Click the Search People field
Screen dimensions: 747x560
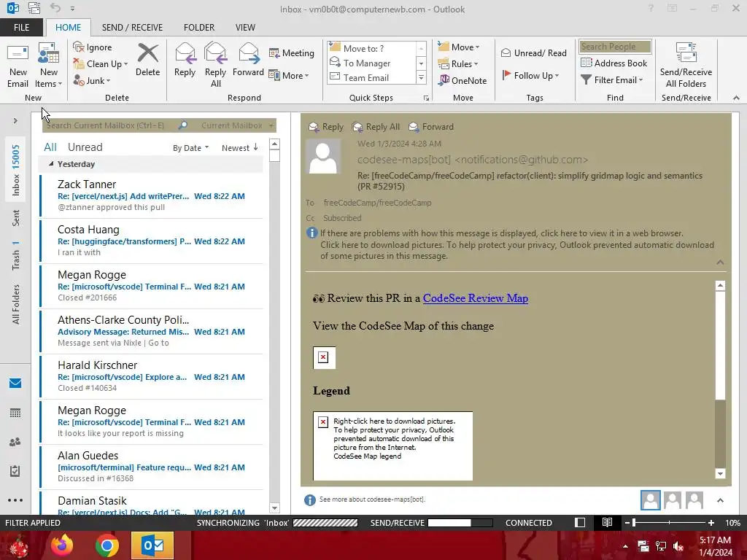coord(615,47)
